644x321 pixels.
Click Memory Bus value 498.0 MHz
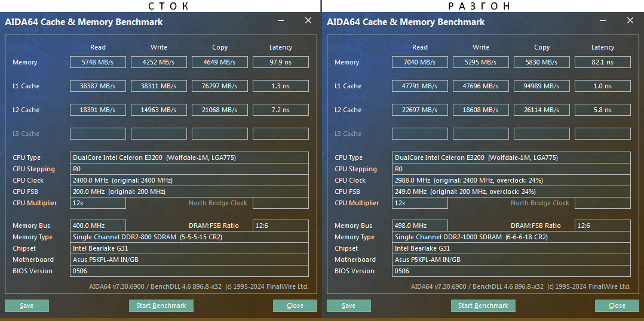[x=420, y=226]
